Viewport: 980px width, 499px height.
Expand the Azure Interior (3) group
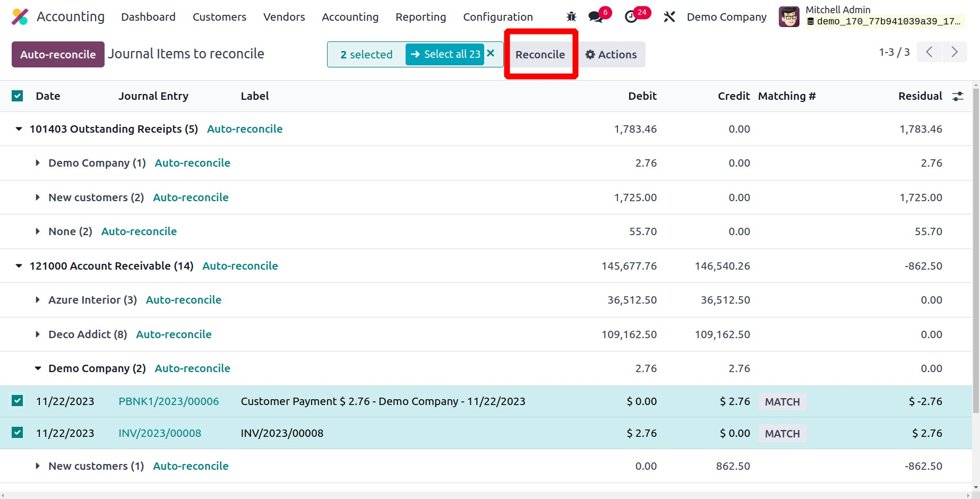coord(38,300)
